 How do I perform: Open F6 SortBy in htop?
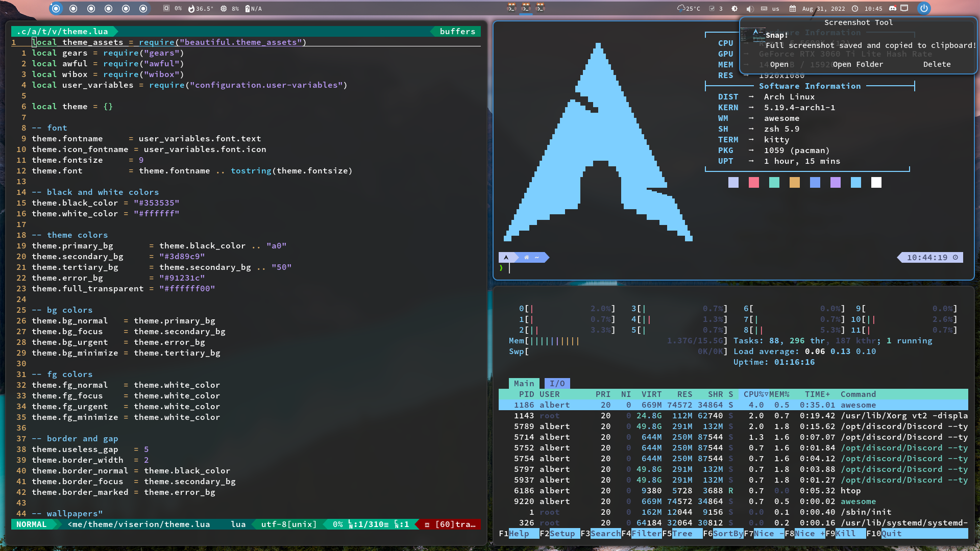(x=723, y=533)
